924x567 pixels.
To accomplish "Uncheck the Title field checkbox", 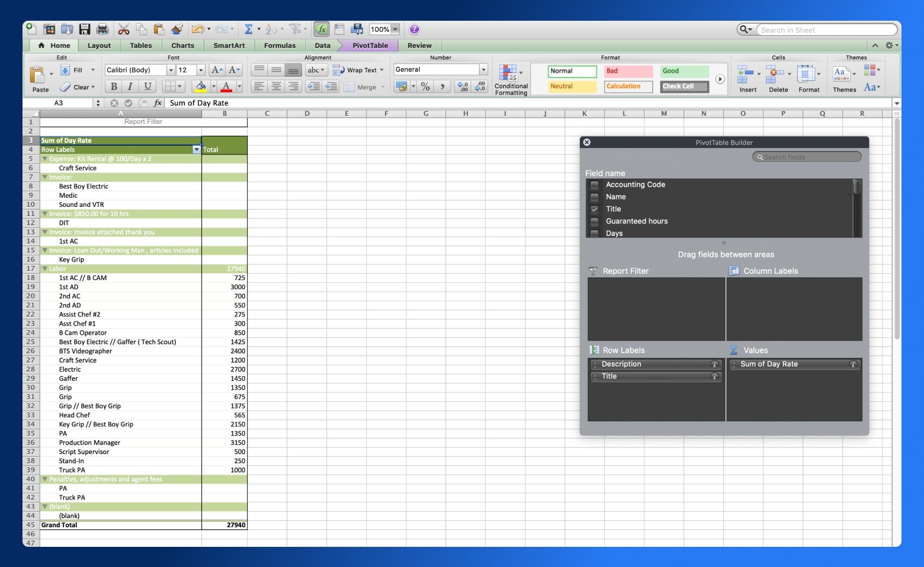I will point(594,209).
